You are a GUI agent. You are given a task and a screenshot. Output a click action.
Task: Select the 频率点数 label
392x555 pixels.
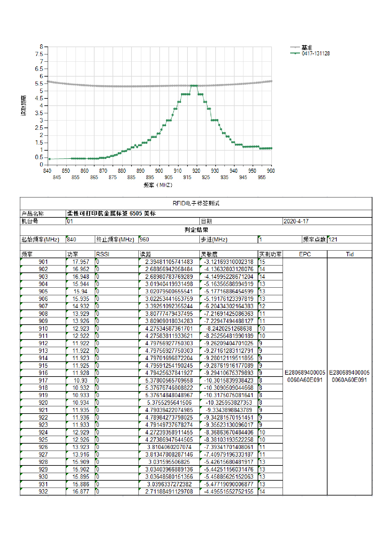(x=314, y=240)
